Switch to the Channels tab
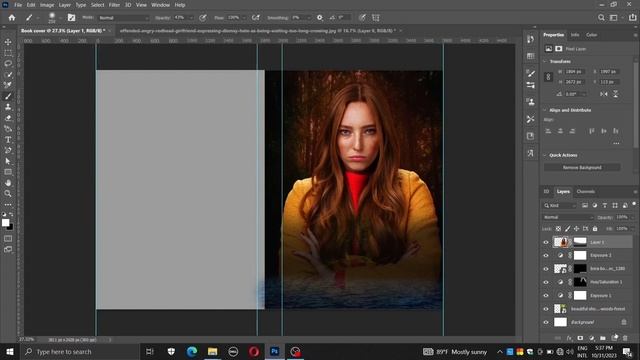The height and width of the screenshot is (360, 640). tap(585, 191)
